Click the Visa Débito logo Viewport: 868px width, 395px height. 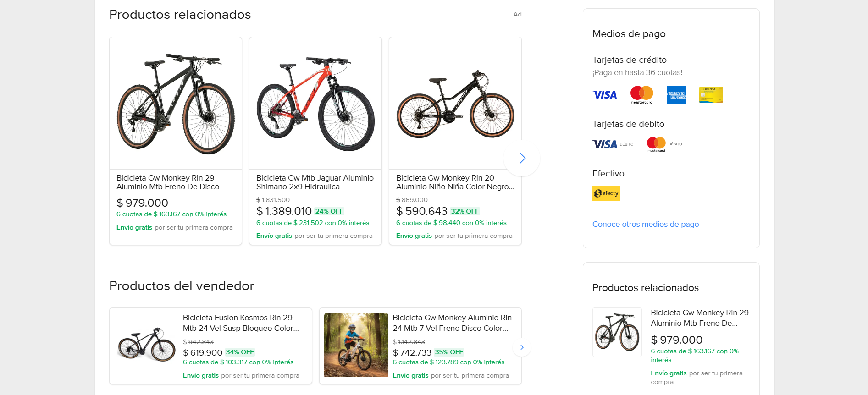click(x=613, y=144)
